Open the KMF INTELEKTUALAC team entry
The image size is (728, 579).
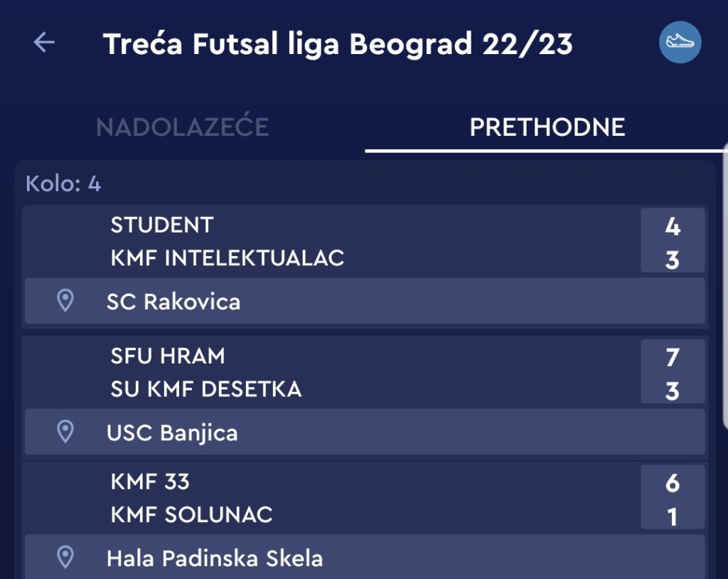227,257
